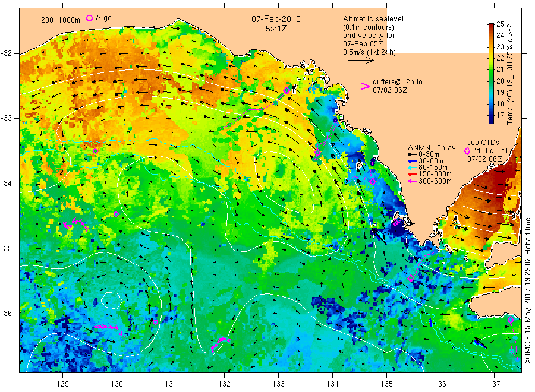Click the dark red 25°C end of colorbar
535x392 pixels.
tap(491, 26)
